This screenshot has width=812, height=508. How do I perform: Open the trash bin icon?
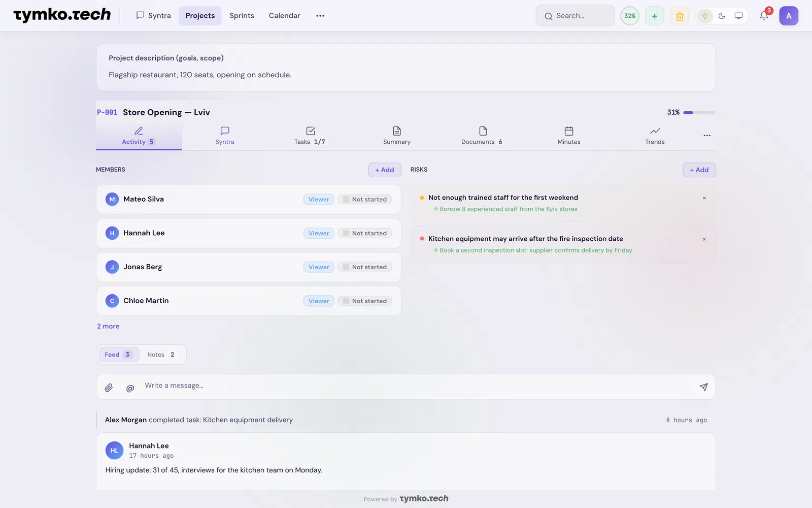point(680,16)
